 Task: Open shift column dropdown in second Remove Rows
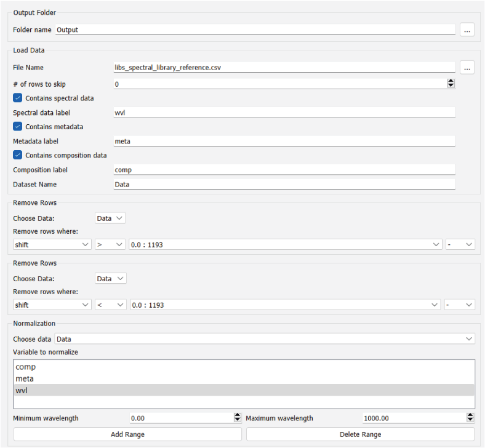coord(52,305)
